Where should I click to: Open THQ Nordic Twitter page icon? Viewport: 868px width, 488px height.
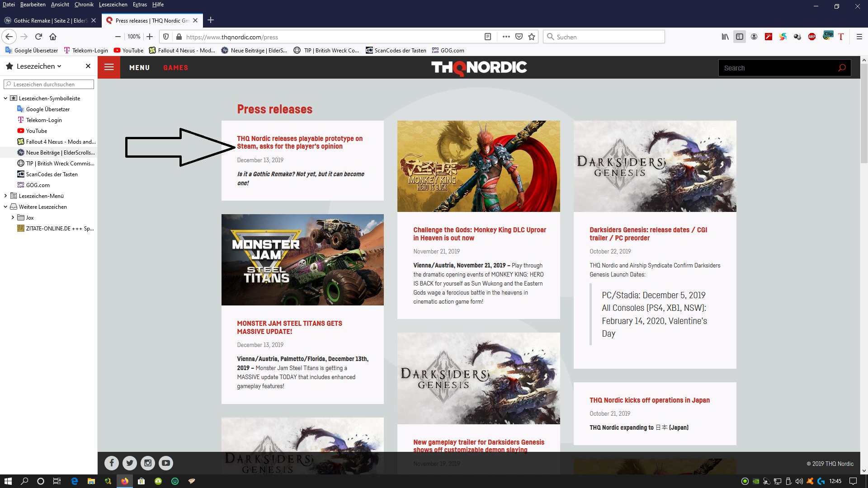click(130, 463)
